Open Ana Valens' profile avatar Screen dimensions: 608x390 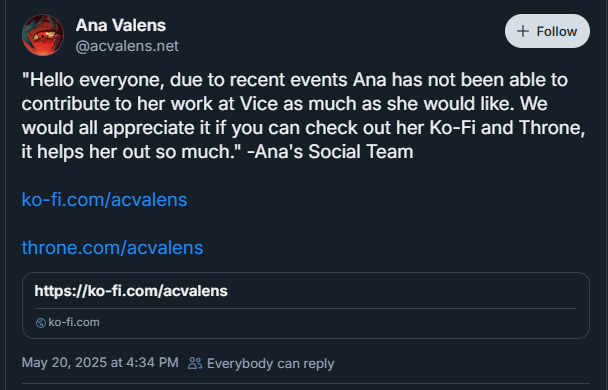coord(43,35)
